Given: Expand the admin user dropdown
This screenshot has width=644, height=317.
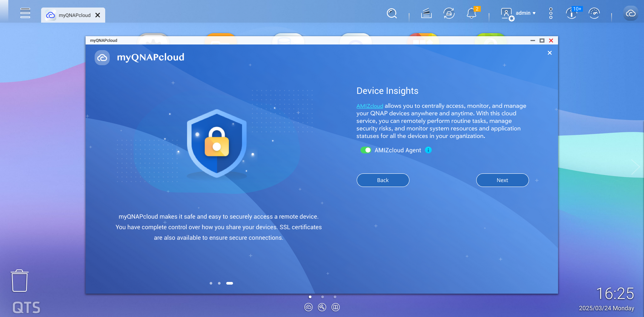Looking at the screenshot, I should (x=526, y=13).
